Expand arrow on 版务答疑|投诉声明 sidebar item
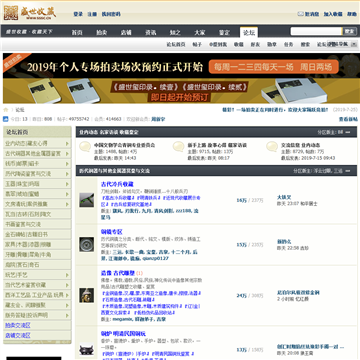Screen dimensions: 360x360 coord(67,315)
